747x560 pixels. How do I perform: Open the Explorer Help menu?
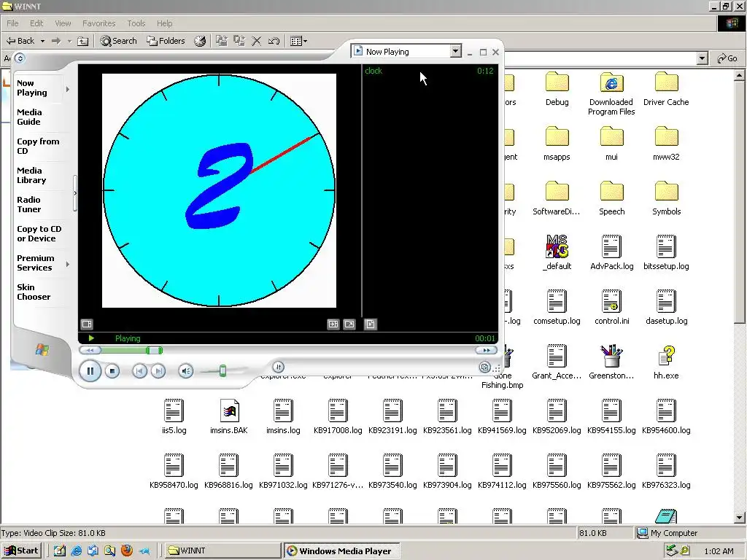click(x=164, y=23)
